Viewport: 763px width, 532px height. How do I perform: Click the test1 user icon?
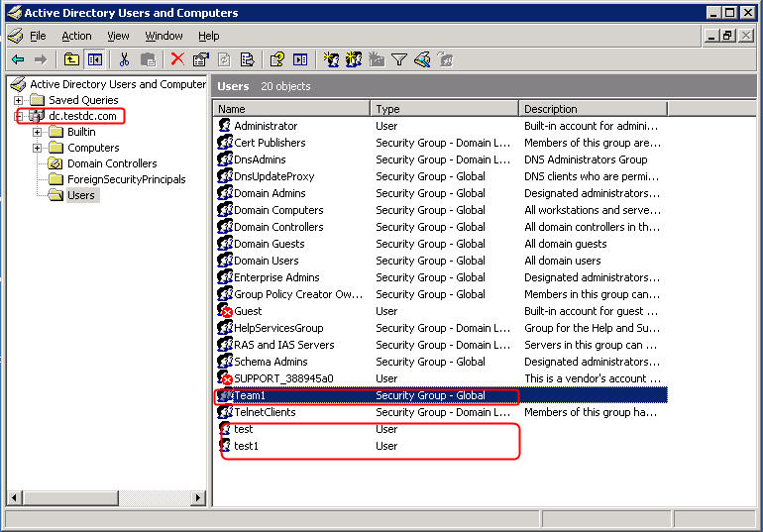[225, 446]
